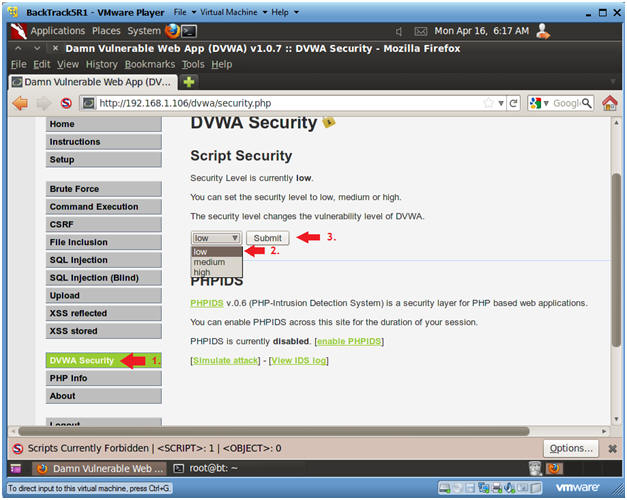The width and height of the screenshot is (627, 500).
Task: Click the Firefox workspace icon in the bottom-right panel
Action: pos(554,468)
